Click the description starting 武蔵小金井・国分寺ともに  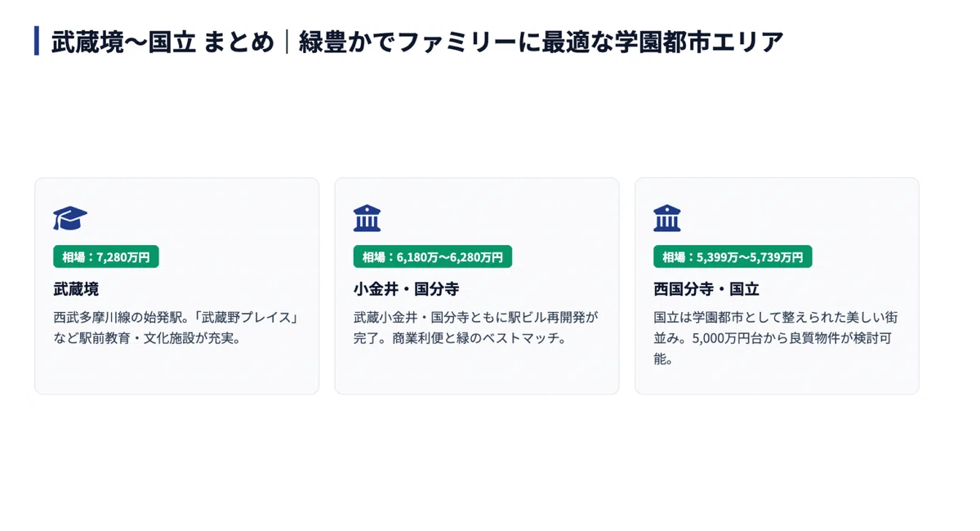coord(476,328)
